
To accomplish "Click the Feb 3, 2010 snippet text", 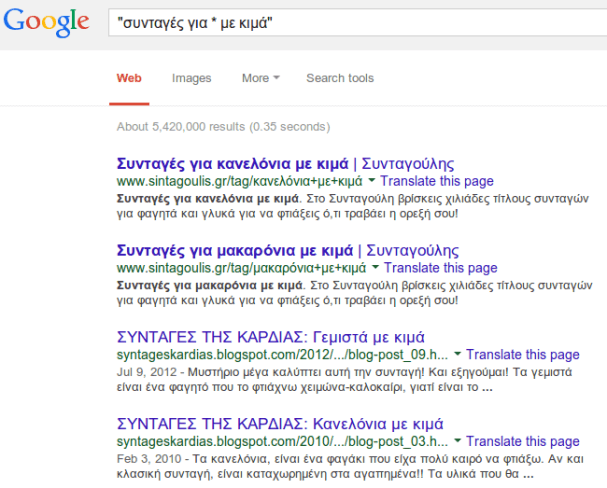I will click(350, 466).
